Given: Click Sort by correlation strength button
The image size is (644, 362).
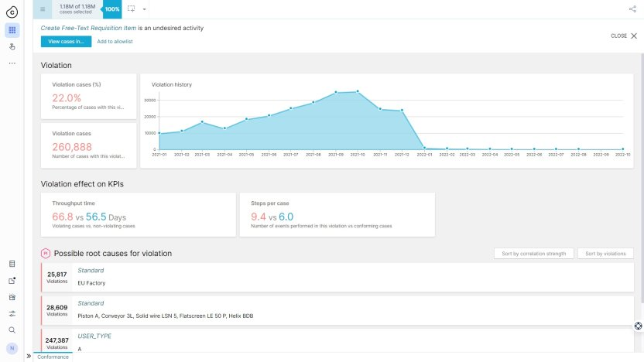Looking at the screenshot, I should [533, 254].
